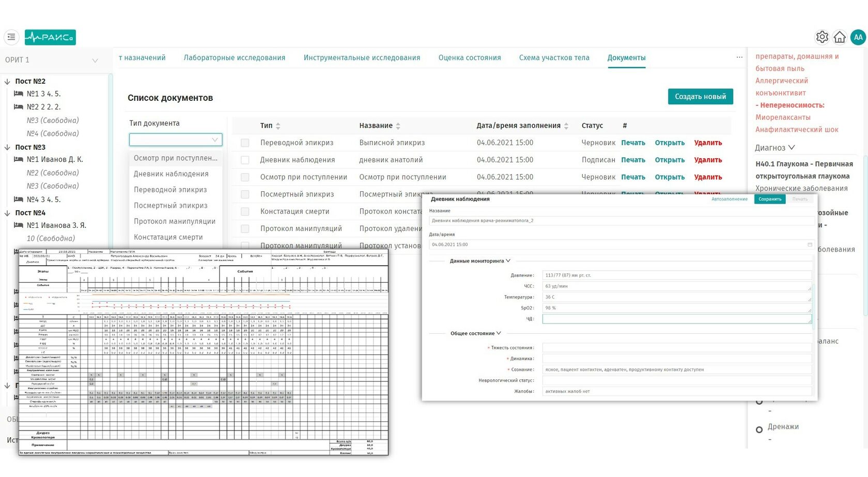
Task: Collapse Пост №2 tree node
Action: click(7, 82)
